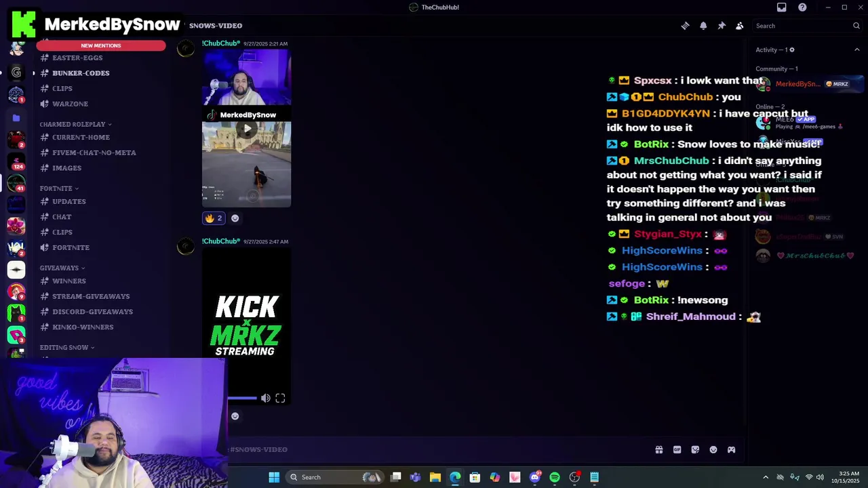Open the G logo server icon
The width and height of the screenshot is (868, 488).
(x=16, y=73)
